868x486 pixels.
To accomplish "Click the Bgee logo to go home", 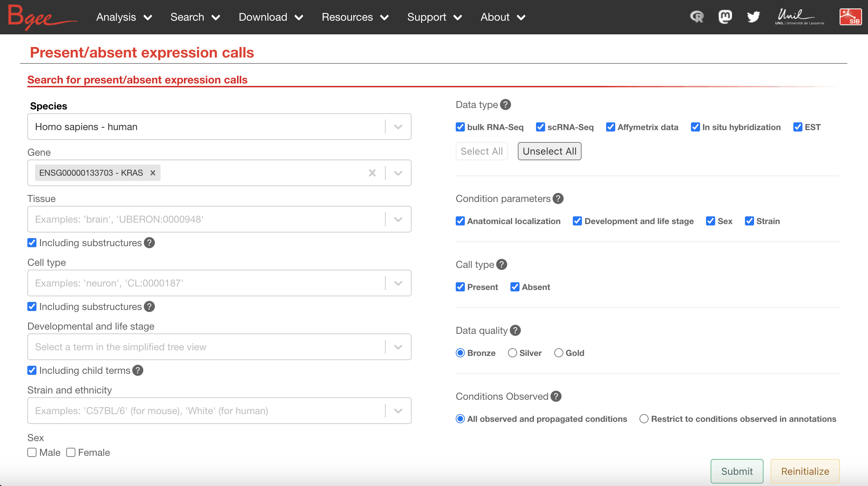I will pyautogui.click(x=41, y=17).
